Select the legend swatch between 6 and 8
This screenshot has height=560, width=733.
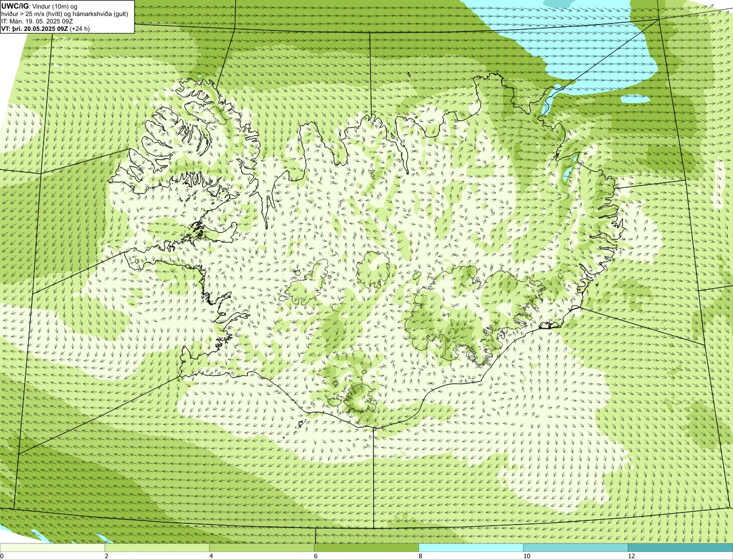coord(367,547)
